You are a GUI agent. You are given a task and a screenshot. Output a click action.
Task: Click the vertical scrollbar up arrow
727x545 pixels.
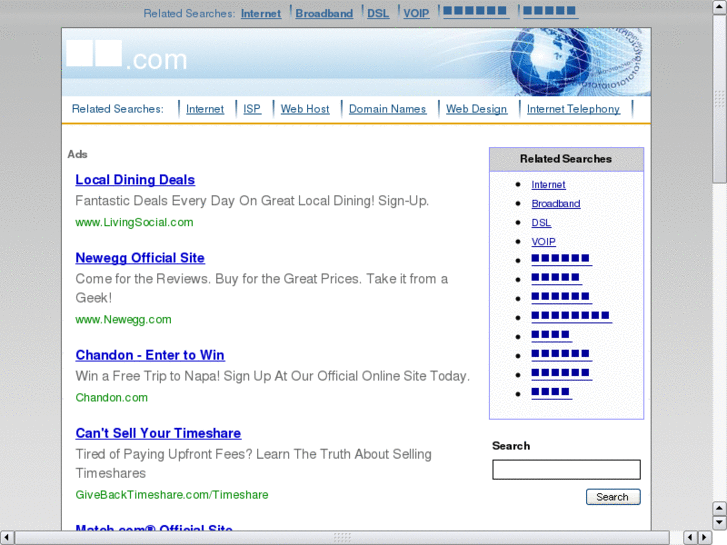tap(719, 7)
